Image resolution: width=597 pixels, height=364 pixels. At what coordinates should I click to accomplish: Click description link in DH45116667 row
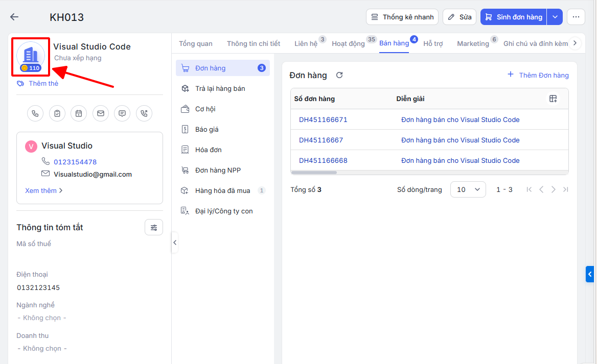(461, 140)
